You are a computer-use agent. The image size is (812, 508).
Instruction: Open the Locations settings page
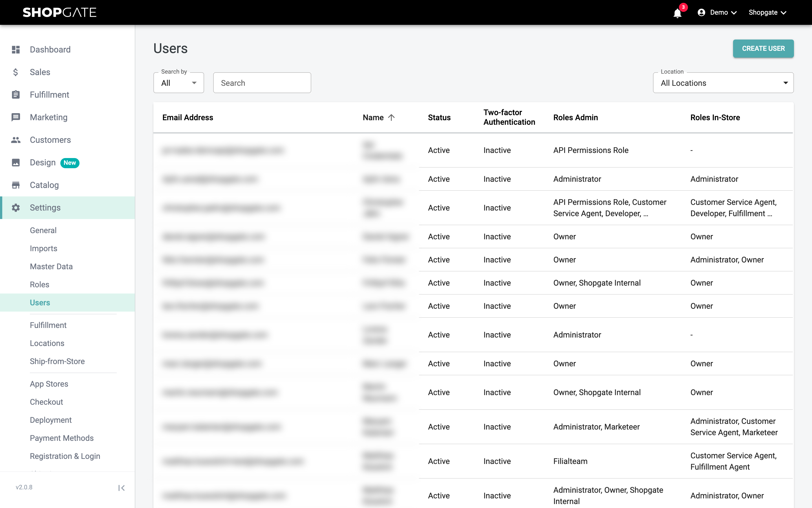[47, 343]
